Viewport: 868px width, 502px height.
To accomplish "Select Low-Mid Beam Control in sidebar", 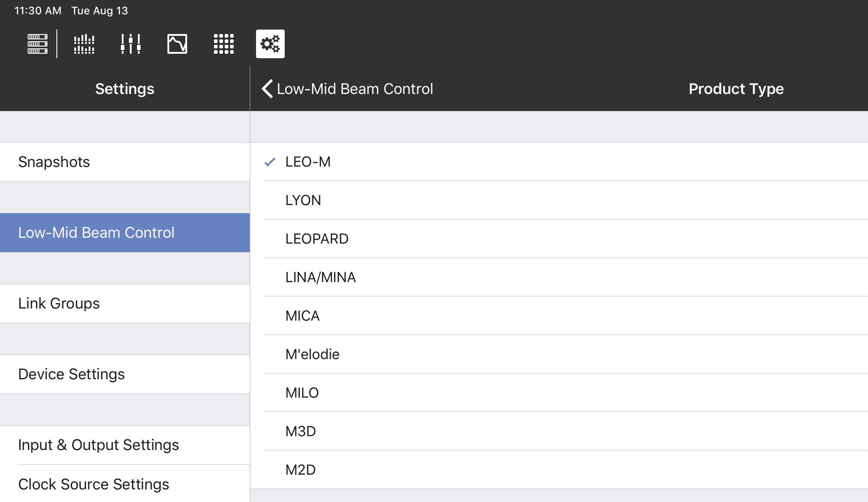I will pyautogui.click(x=96, y=232).
